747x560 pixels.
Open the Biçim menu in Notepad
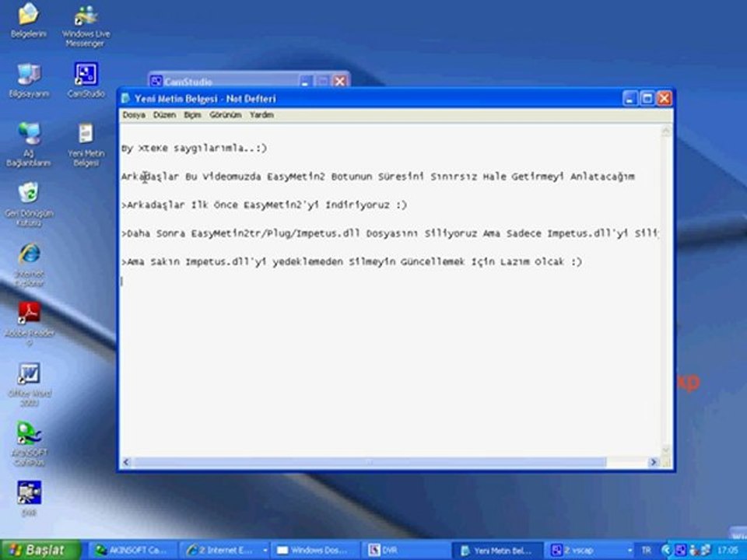(x=192, y=115)
